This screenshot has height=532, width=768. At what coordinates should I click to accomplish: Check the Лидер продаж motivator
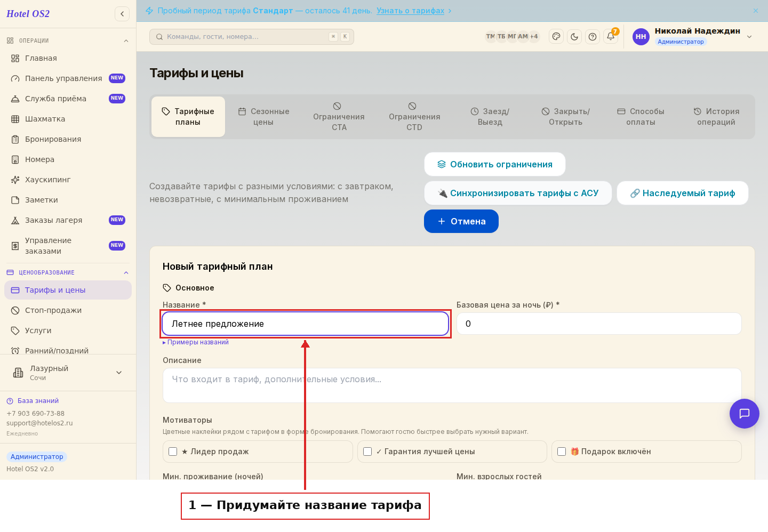pos(173,452)
